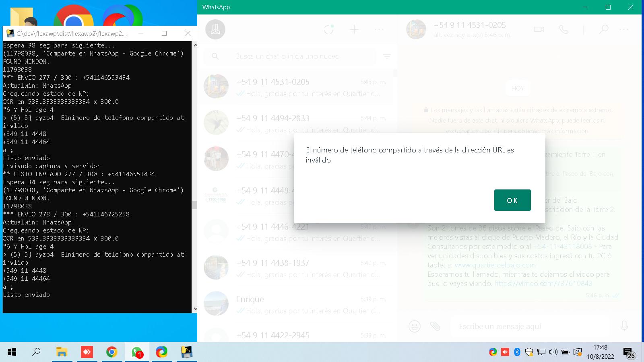Click the Edge desktop shortcut icon
This screenshot has width=644, height=362.
tap(122, 16)
